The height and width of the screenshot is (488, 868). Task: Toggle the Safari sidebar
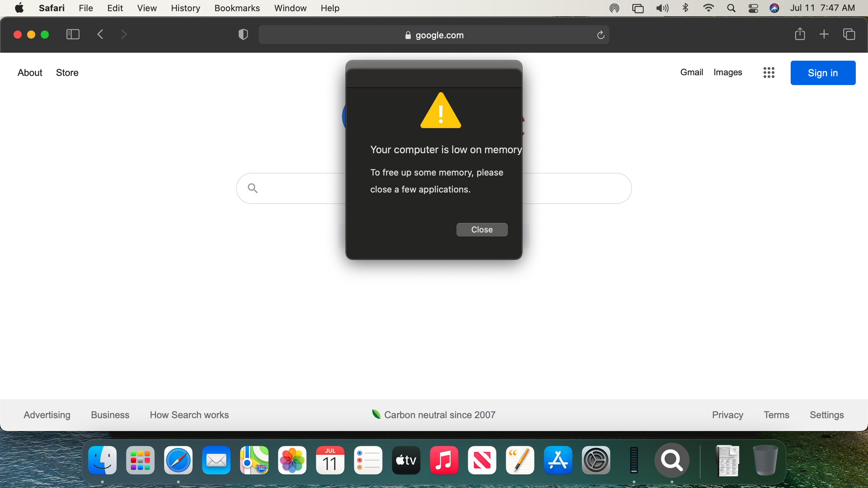pos(73,34)
